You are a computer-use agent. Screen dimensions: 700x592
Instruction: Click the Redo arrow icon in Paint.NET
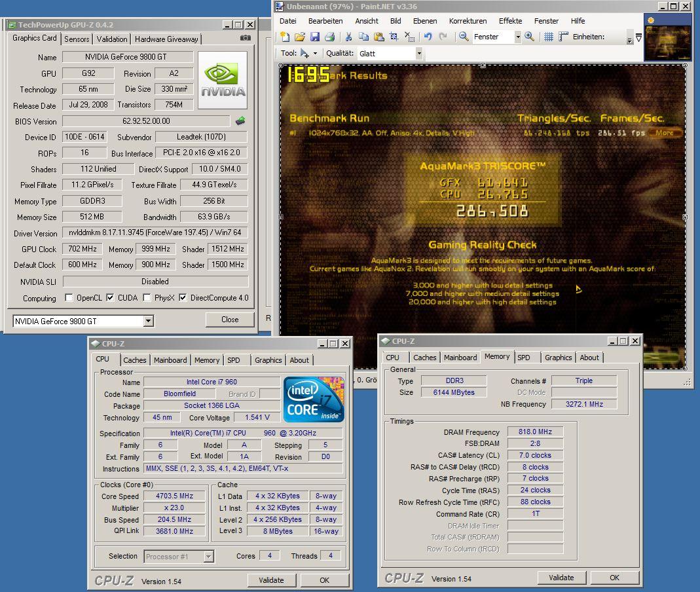443,37
